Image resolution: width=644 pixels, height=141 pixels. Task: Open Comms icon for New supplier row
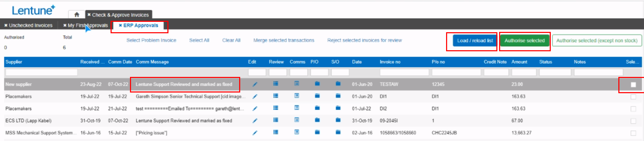click(297, 83)
